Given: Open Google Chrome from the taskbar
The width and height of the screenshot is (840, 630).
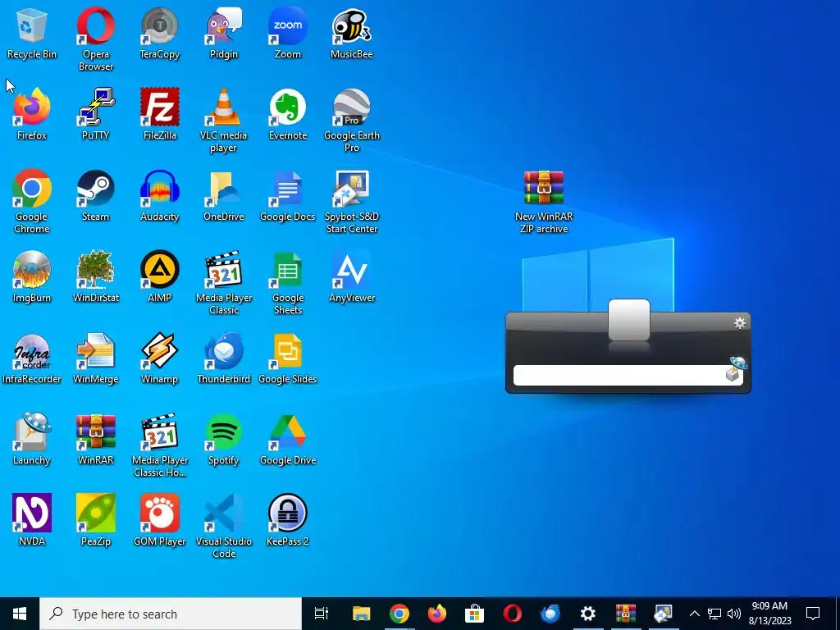Looking at the screenshot, I should click(x=399, y=614).
